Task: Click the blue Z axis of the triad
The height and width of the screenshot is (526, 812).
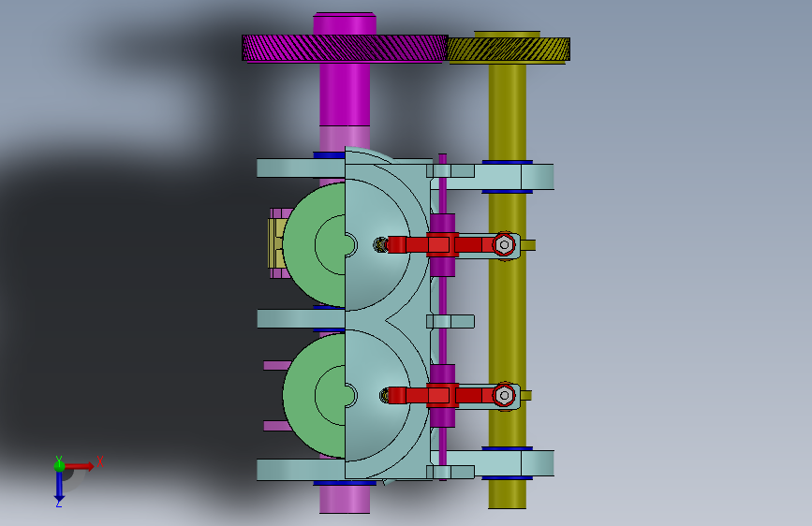Action: (59, 487)
